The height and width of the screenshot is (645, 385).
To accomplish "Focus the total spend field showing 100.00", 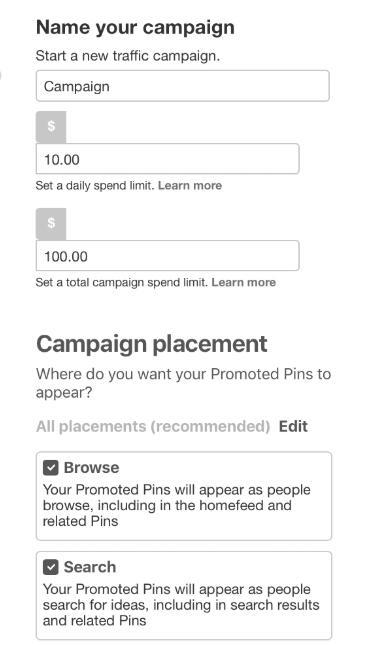I will click(167, 256).
